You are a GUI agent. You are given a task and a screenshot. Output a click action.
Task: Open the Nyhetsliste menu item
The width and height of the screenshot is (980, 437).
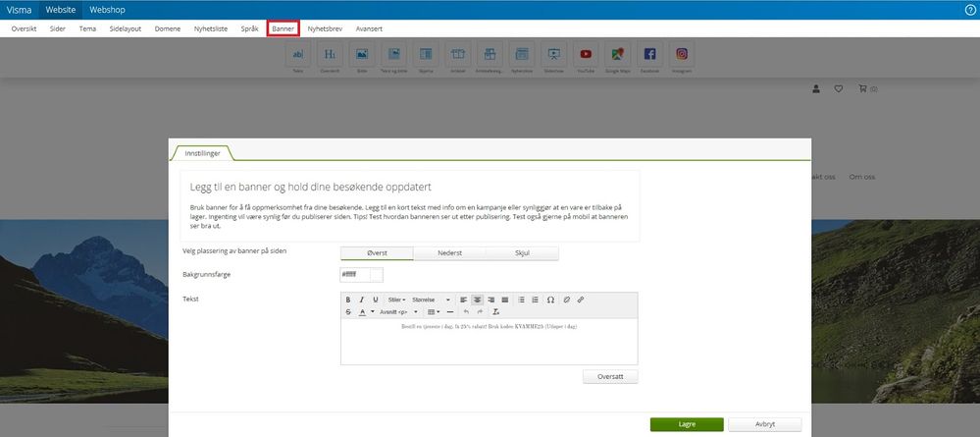pyautogui.click(x=211, y=28)
